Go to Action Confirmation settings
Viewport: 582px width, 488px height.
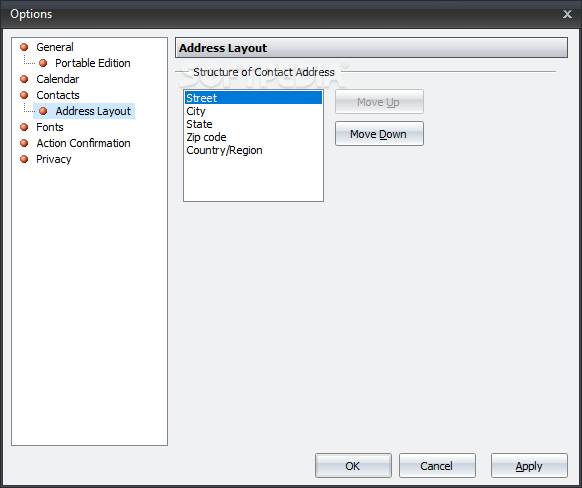coord(83,143)
